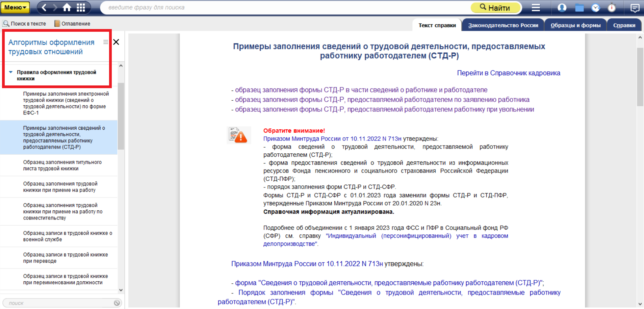Open Индивидуальный (персонифицированный) учет link
The image size is (644, 309).
coord(386,240)
